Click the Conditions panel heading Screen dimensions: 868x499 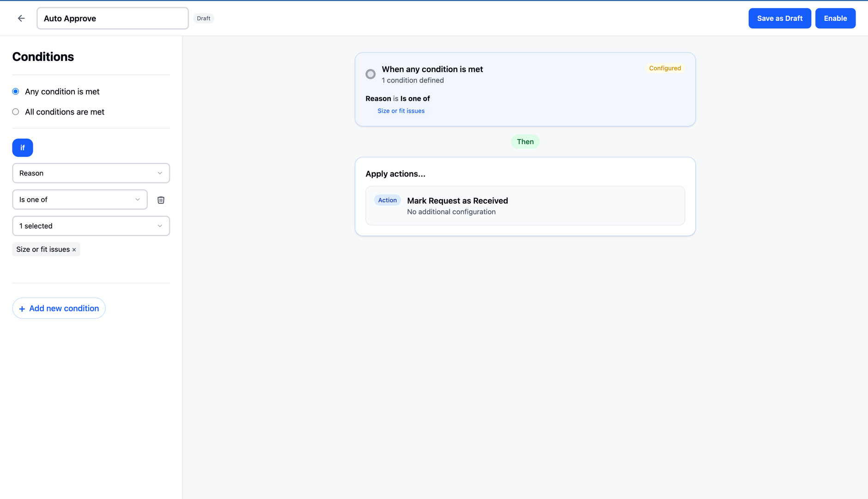43,56
